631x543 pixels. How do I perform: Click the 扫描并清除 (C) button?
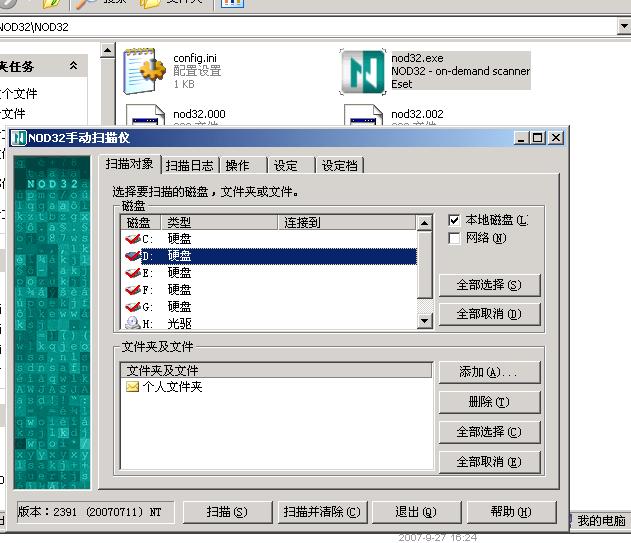322,512
